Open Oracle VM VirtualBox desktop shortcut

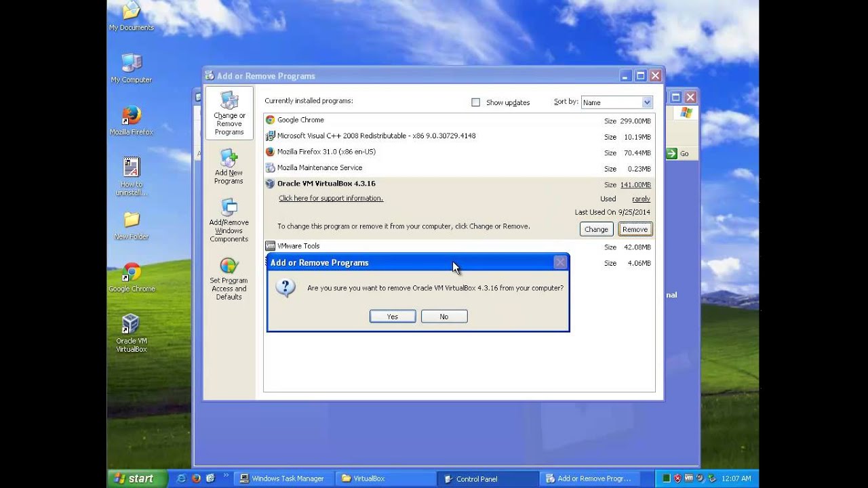tap(132, 333)
